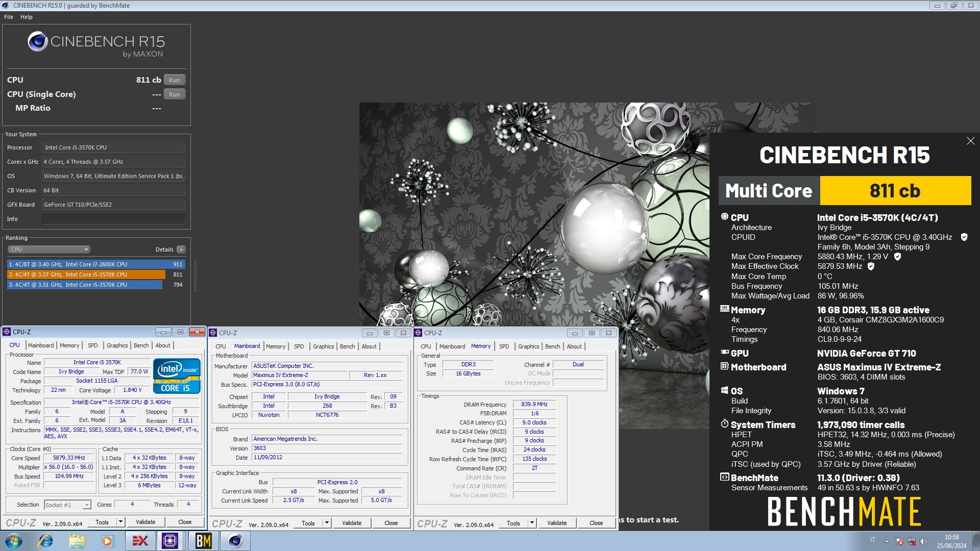980x551 pixels.
Task: Click the Cinebench title bar icon
Action: click(x=6, y=5)
